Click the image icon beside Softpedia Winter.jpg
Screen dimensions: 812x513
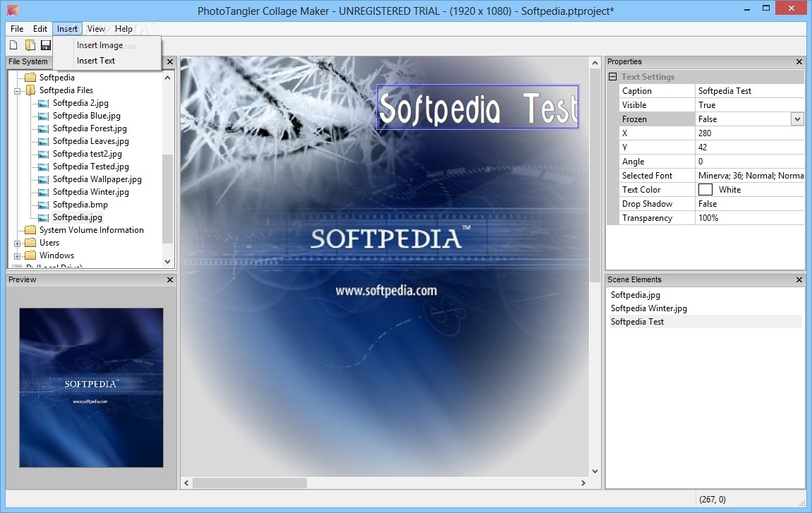point(44,192)
